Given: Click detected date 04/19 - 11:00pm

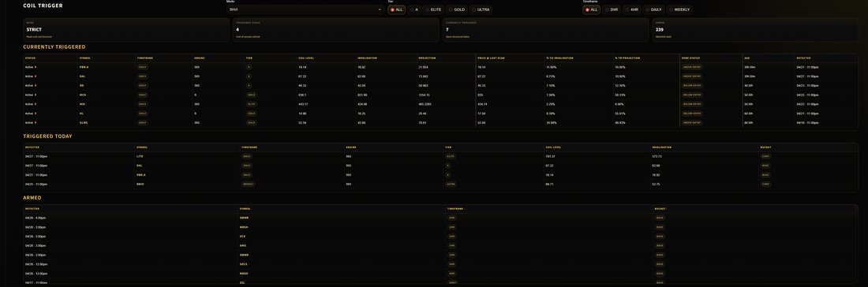Looking at the screenshot, I should [808, 122].
